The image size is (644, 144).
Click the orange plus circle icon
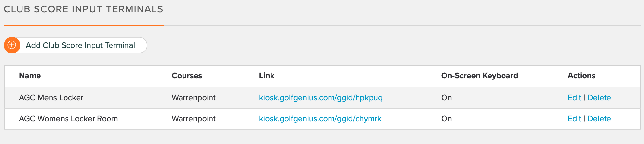pyautogui.click(x=12, y=45)
